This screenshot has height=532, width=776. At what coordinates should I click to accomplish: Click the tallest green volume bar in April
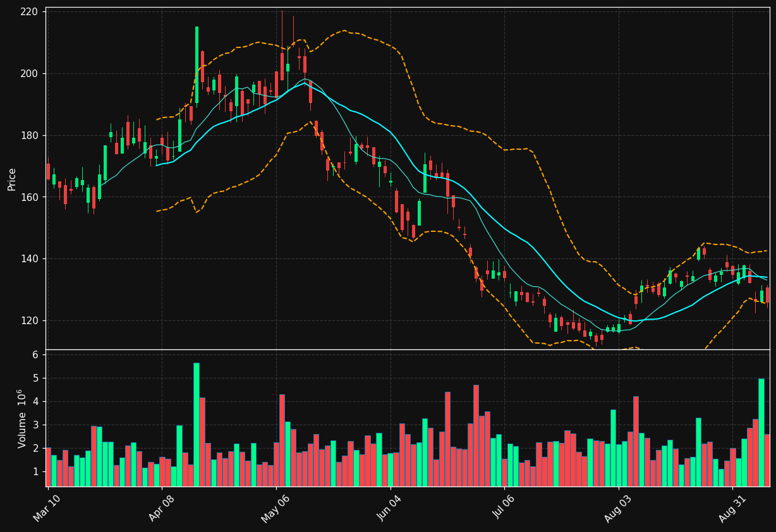pyautogui.click(x=197, y=425)
